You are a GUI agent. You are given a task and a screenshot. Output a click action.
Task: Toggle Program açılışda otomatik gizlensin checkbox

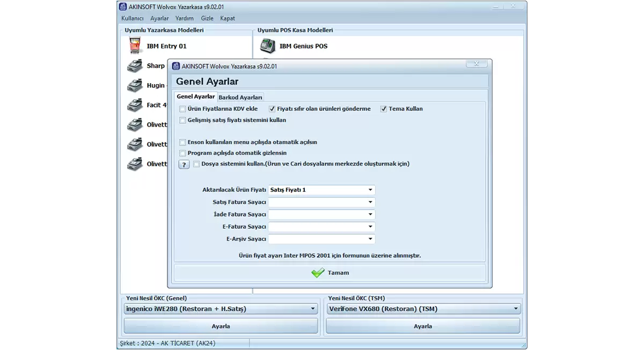(183, 153)
